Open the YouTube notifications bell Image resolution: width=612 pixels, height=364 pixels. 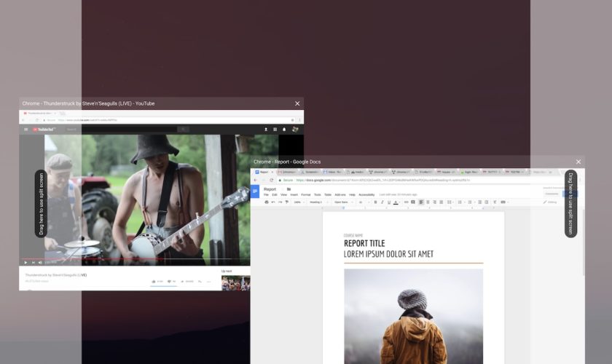click(x=284, y=130)
